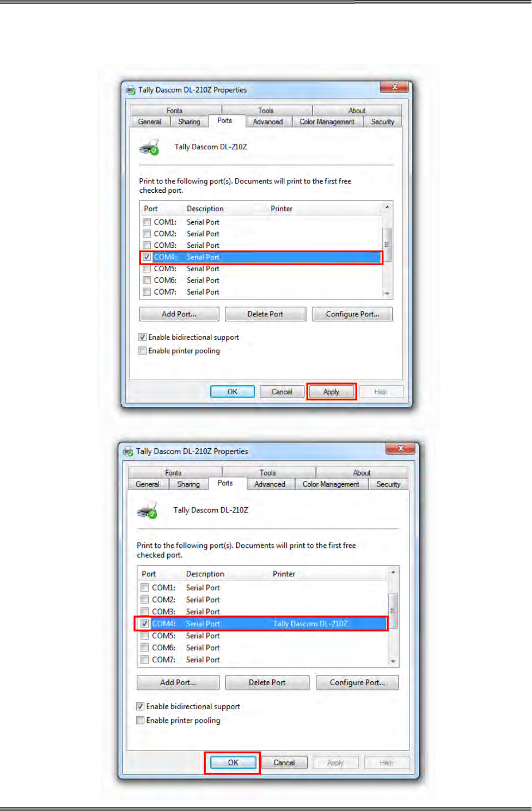Check COM2 port in lower dialog
532x811 pixels.
pyautogui.click(x=144, y=600)
